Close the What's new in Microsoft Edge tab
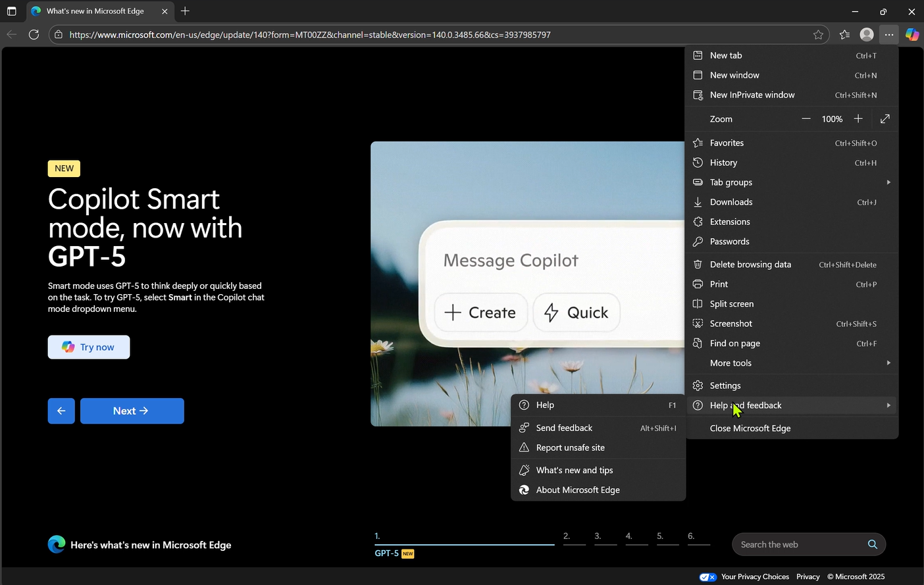This screenshot has height=585, width=924. (165, 11)
